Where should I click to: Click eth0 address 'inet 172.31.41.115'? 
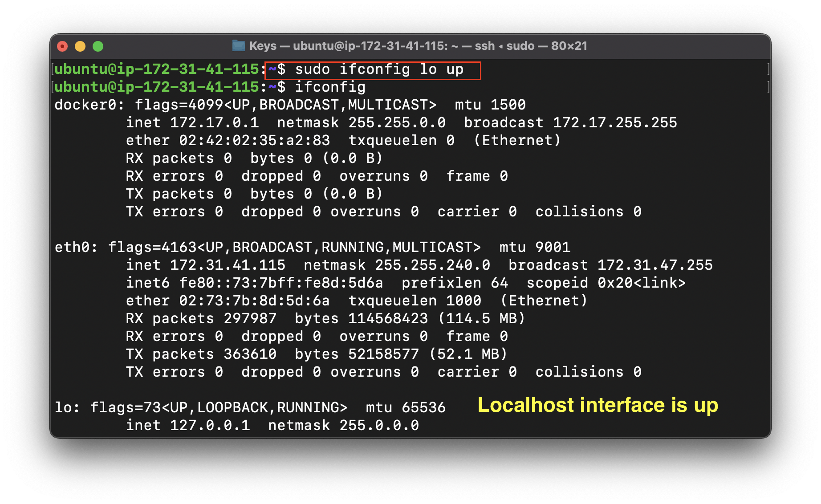tap(206, 265)
